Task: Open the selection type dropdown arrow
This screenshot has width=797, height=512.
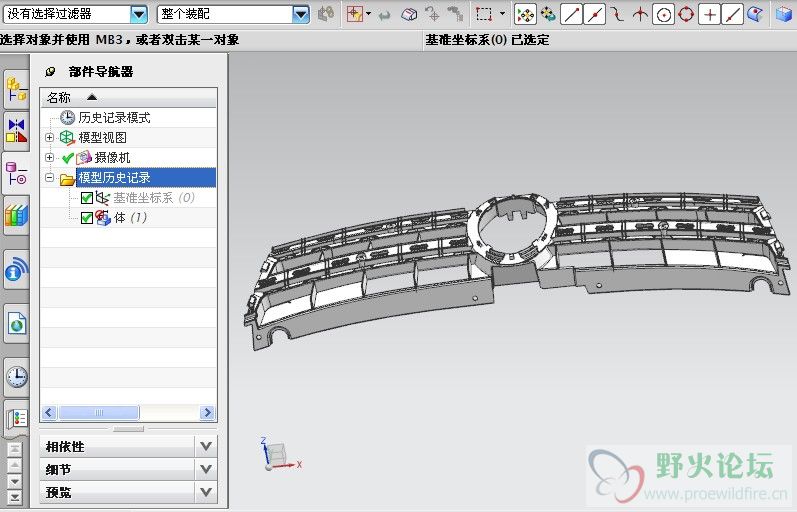Action: pyautogui.click(x=369, y=14)
